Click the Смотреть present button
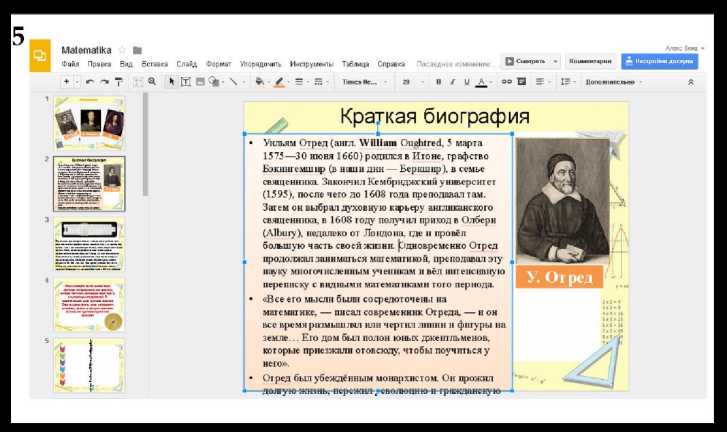This screenshot has height=432, width=727. 526,60
